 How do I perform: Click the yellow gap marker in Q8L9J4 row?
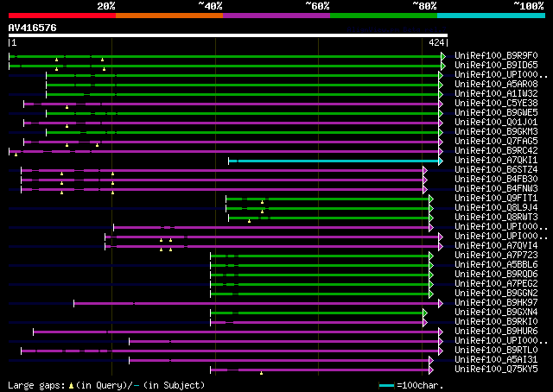tap(262, 212)
